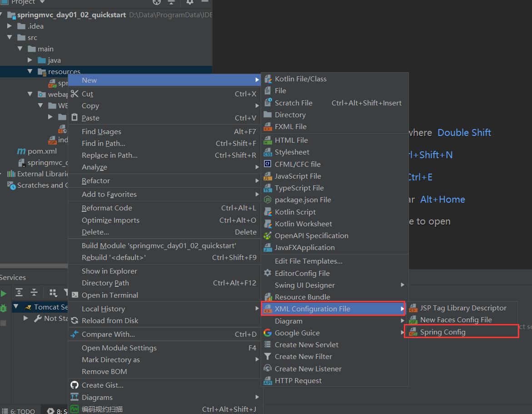Collapse the main folder arrow
This screenshot has width=532, height=414.
(20, 49)
